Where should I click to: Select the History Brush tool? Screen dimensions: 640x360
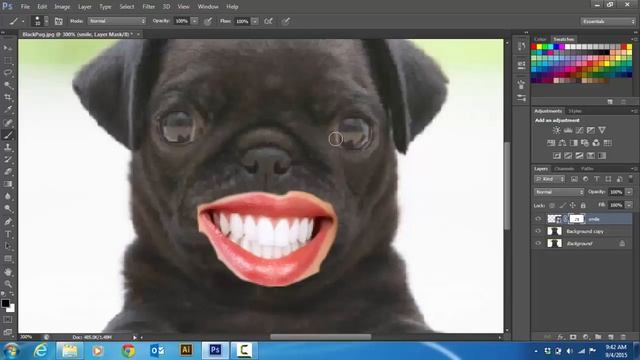[x=8, y=160]
